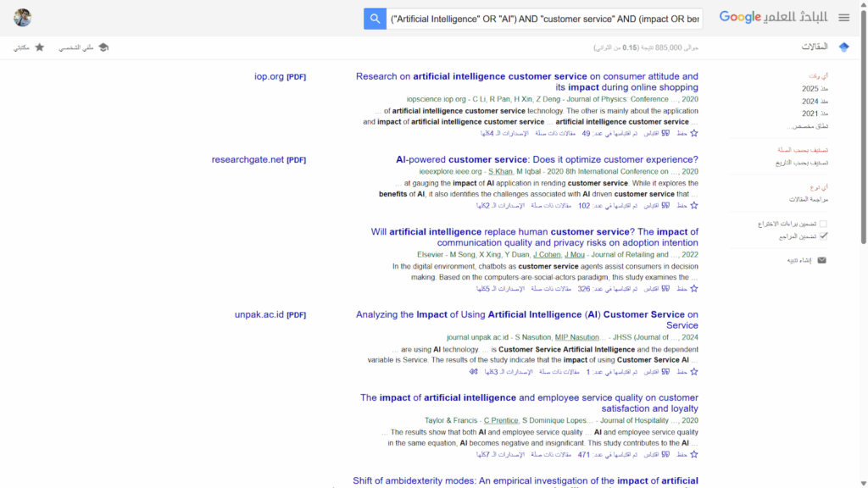Filter results since 2021
The width and height of the screenshot is (868, 488).
click(815, 114)
